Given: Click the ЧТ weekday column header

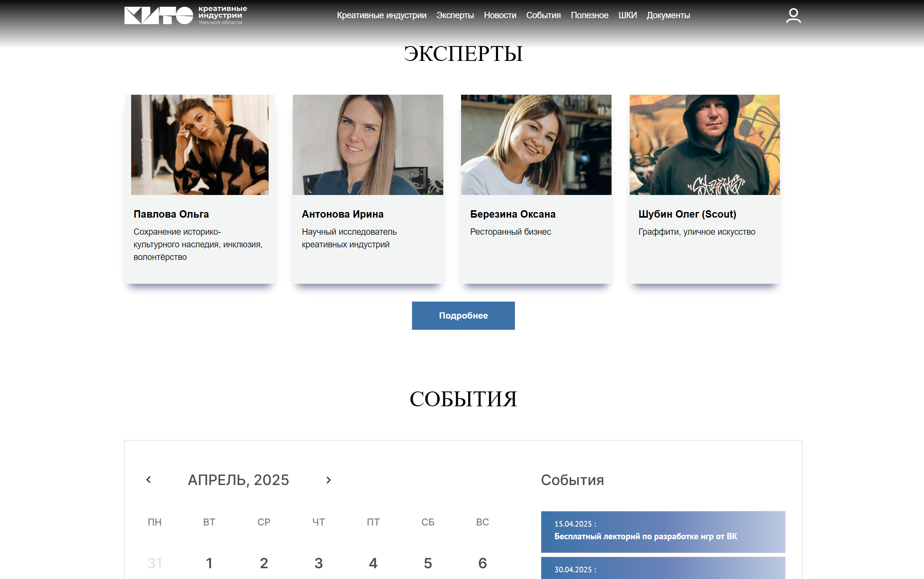Looking at the screenshot, I should click(x=318, y=522).
